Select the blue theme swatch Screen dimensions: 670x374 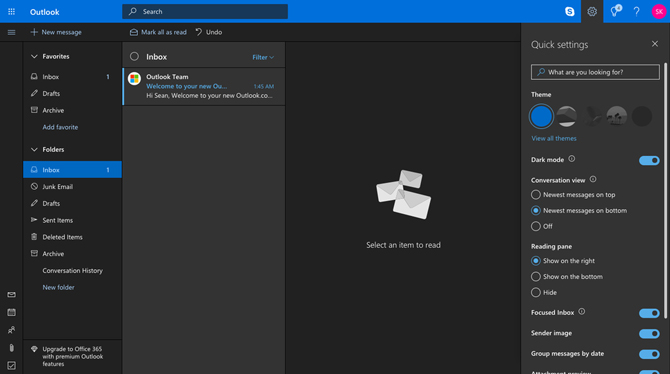541,116
